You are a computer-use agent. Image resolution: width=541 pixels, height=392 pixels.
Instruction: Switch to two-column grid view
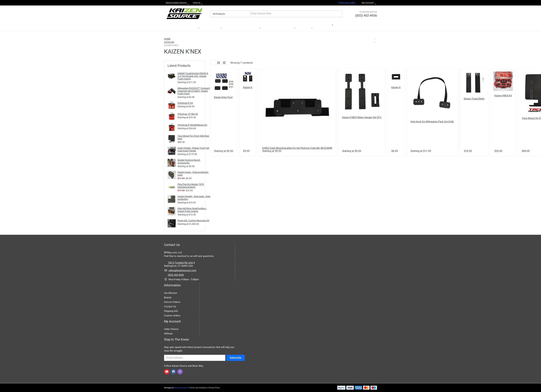[x=218, y=63]
